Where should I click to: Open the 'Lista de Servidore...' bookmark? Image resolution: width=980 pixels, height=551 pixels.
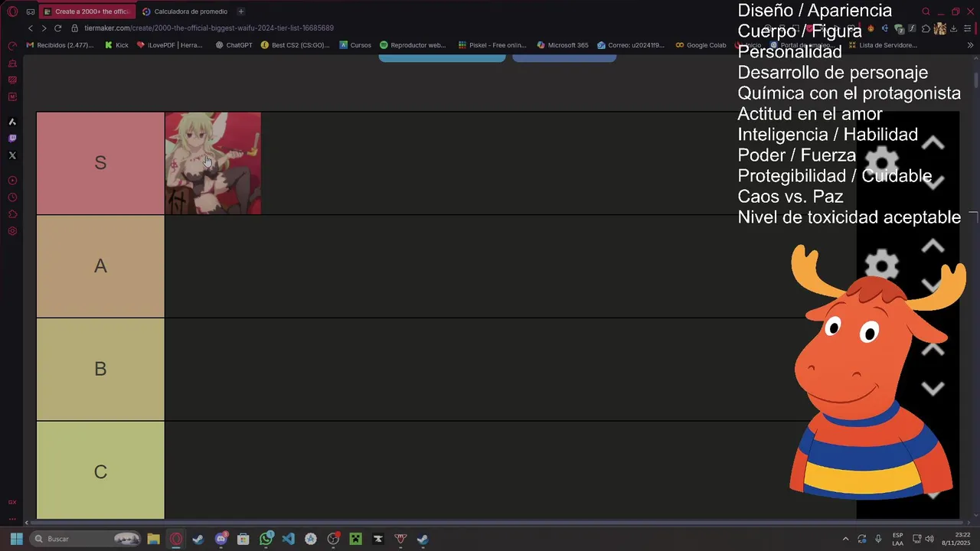pyautogui.click(x=883, y=45)
